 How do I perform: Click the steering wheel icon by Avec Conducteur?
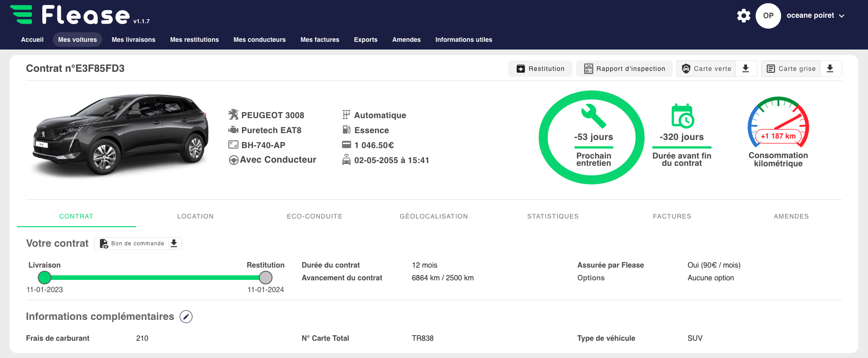(233, 160)
